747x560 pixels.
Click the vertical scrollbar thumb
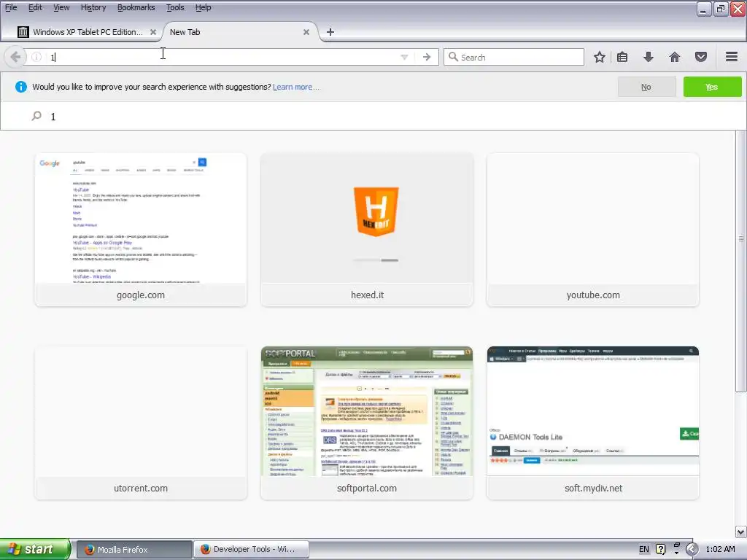tap(741, 262)
